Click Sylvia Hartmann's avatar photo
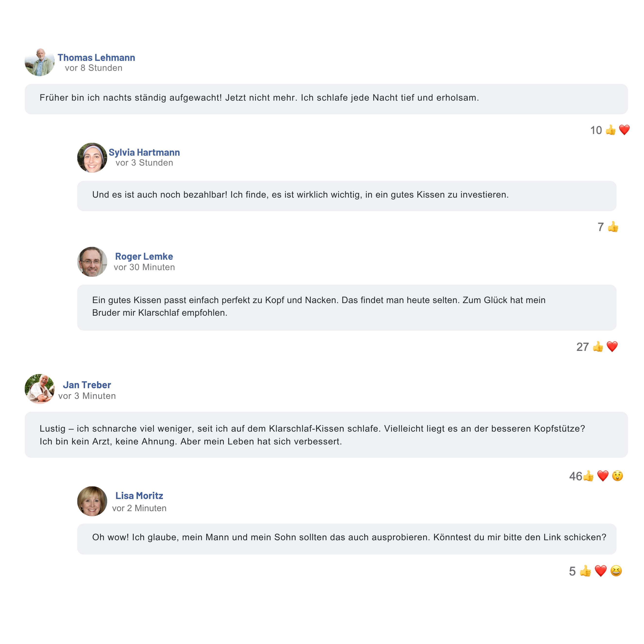This screenshot has height=644, width=644. [x=92, y=158]
